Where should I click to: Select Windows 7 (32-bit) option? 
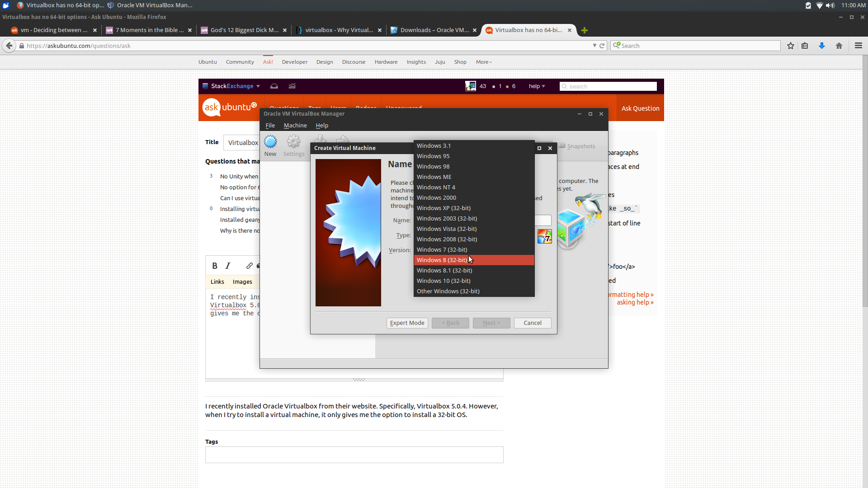point(474,249)
